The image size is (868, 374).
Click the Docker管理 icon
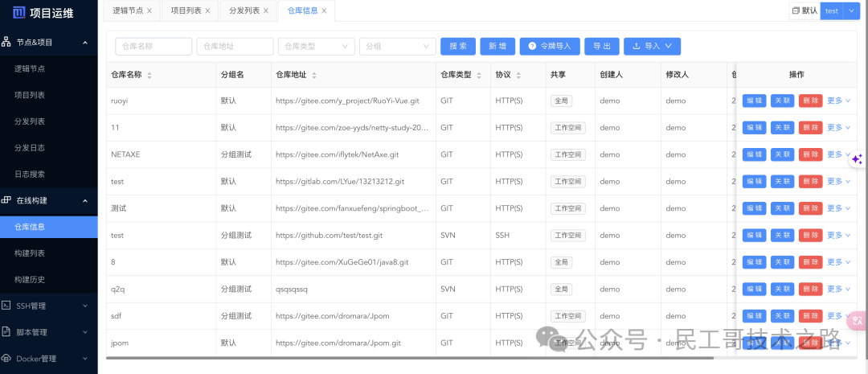pos(6,359)
